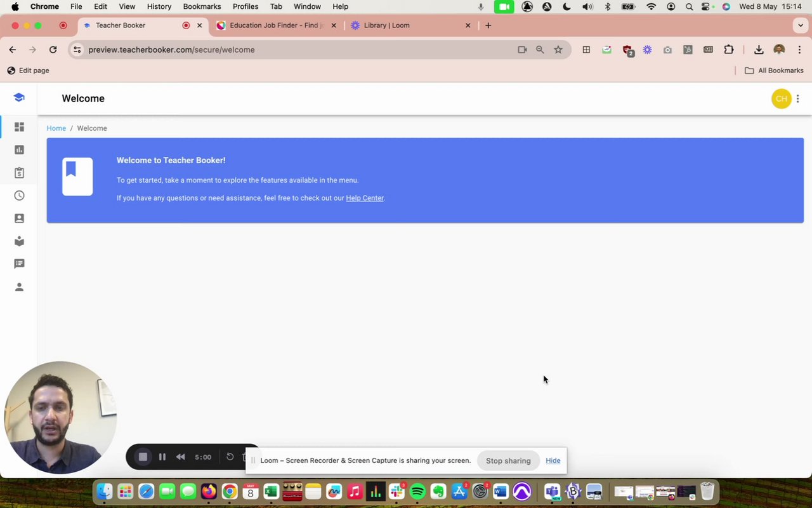
Task: Click the Loom webcam bubble
Action: [x=60, y=417]
